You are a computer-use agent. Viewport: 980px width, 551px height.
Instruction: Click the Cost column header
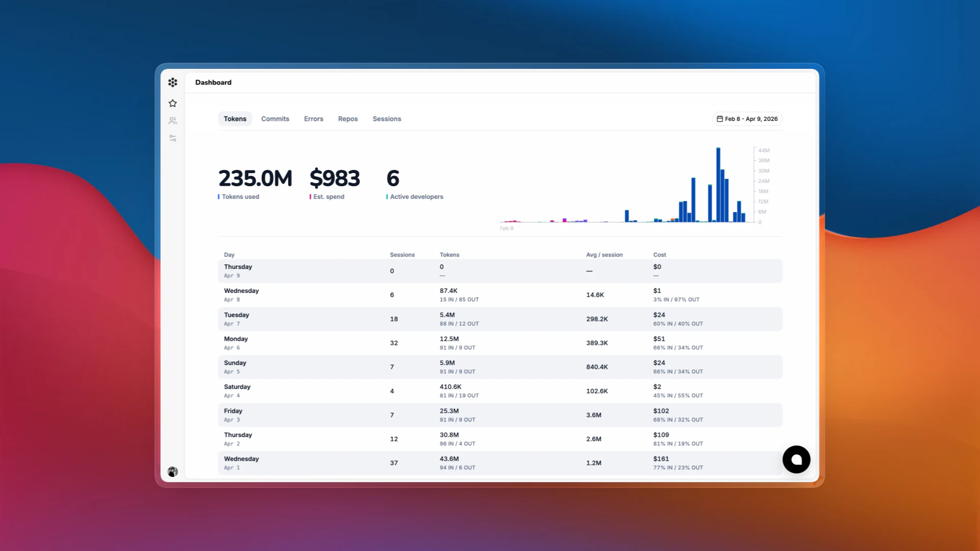(659, 255)
